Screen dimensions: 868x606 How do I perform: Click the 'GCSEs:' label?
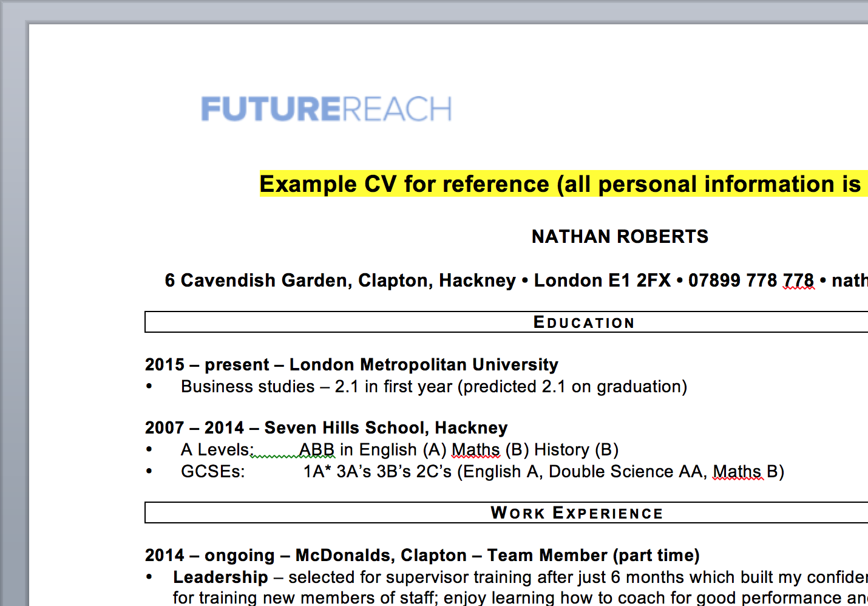(213, 472)
